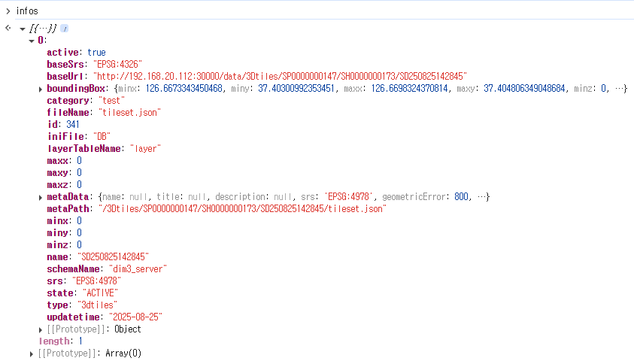Viewport: 634px width, 364px height.
Task: Select the 'active: true' property row
Action: [x=77, y=52]
